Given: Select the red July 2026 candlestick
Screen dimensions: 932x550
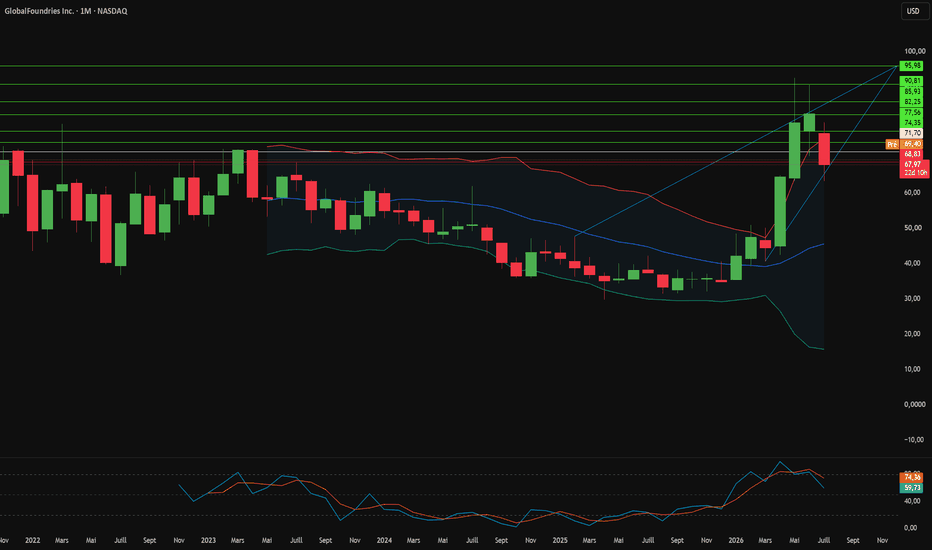Looking at the screenshot, I should pyautogui.click(x=824, y=149).
